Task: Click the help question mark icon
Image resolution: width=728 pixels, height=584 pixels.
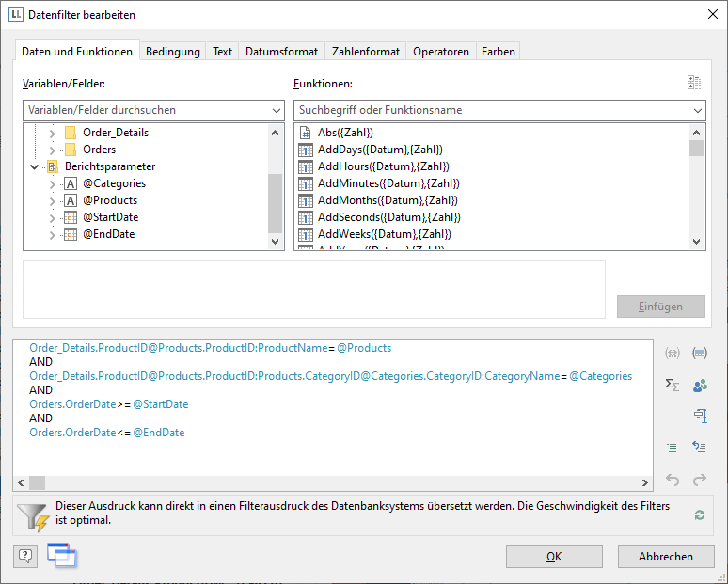Action: [25, 557]
